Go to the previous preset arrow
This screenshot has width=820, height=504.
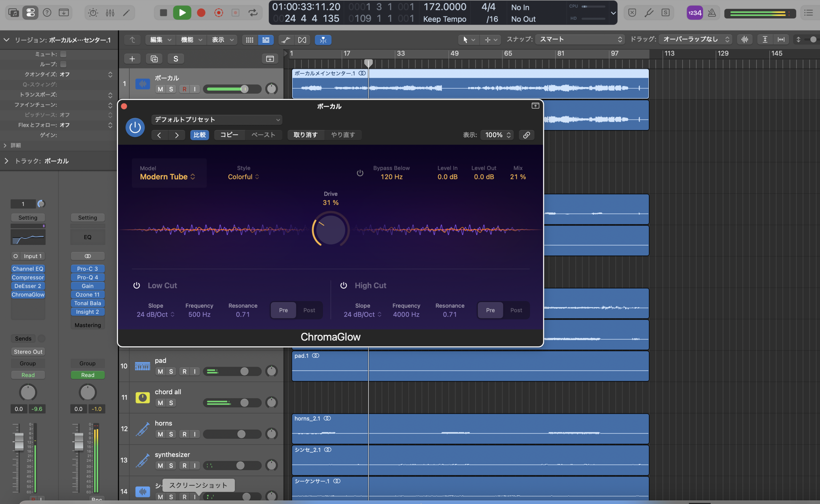pos(160,135)
